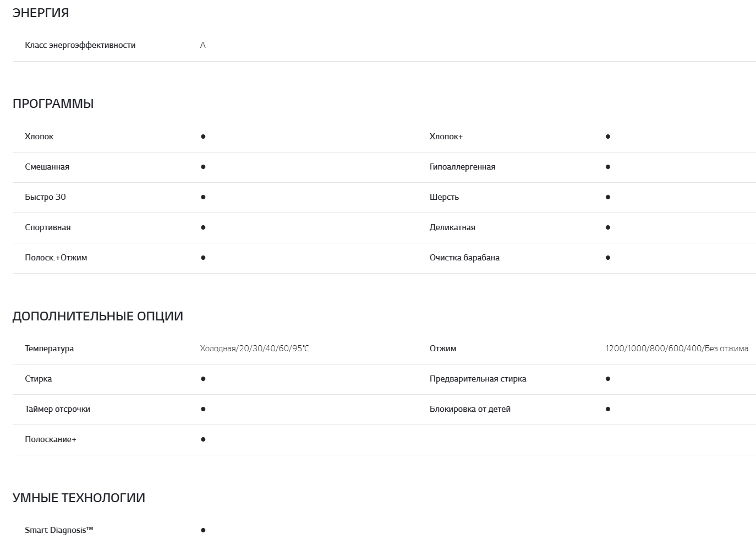
Task: Click the bullet for Очистка барабана
Action: click(x=608, y=258)
